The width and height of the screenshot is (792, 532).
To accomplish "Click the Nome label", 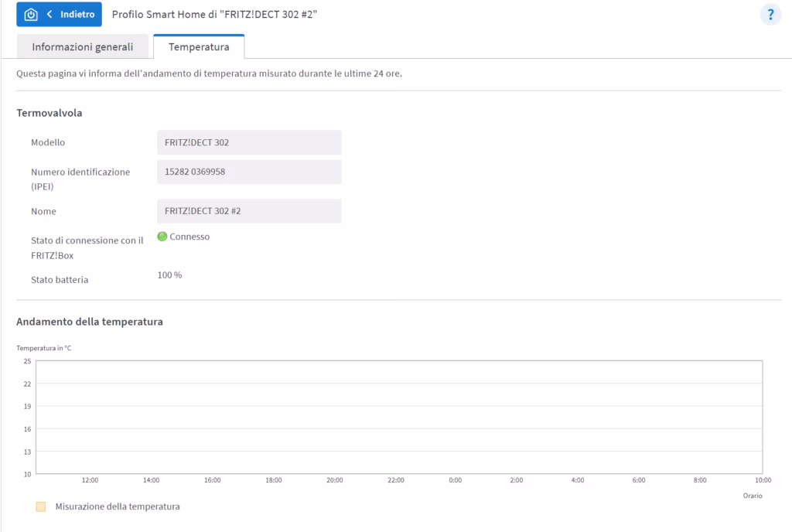I will 43,211.
